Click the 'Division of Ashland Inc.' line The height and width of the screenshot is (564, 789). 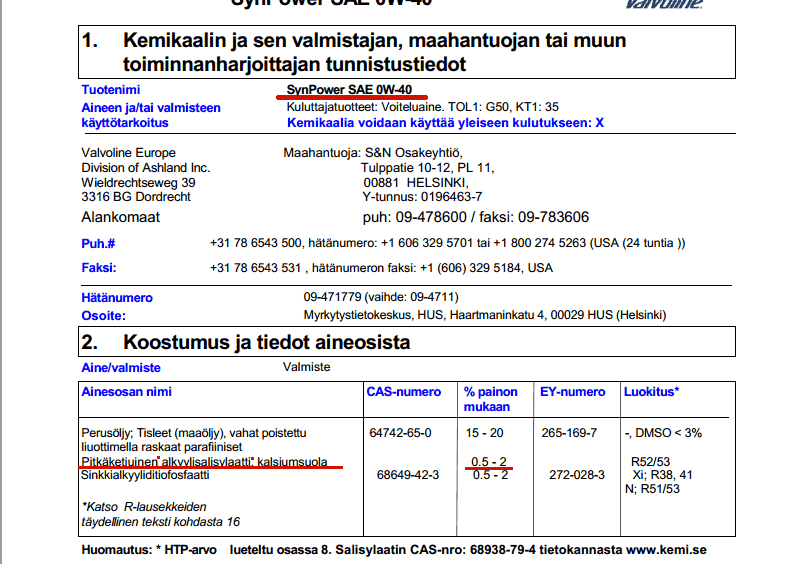click(146, 168)
